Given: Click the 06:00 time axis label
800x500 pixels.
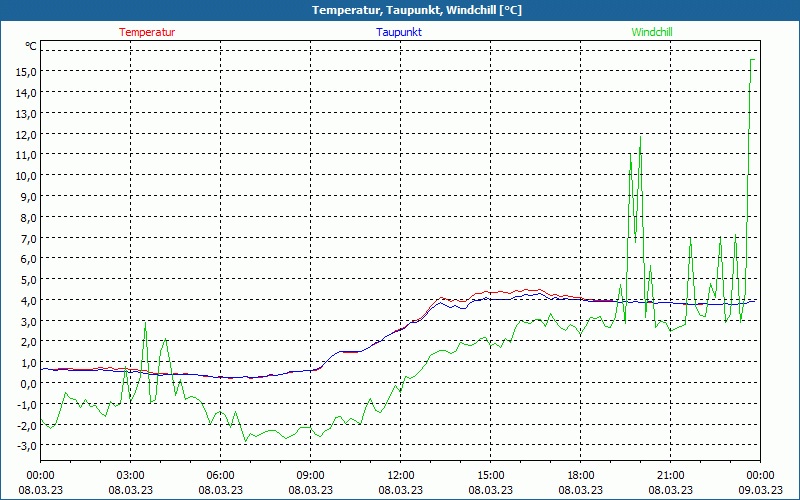Looking at the screenshot, I should pos(220,476).
